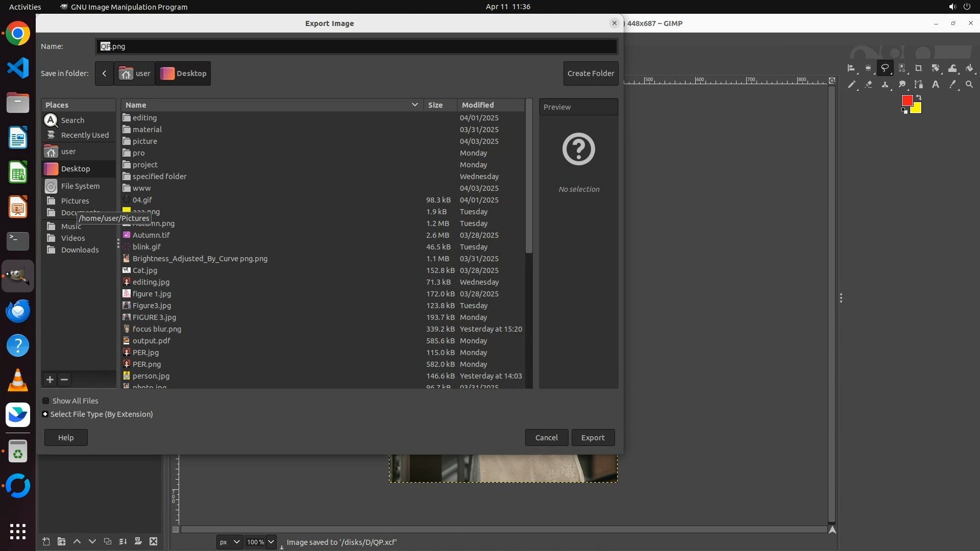The height and width of the screenshot is (551, 980).
Task: Choose the Clone stamp tool
Action: coord(885,85)
